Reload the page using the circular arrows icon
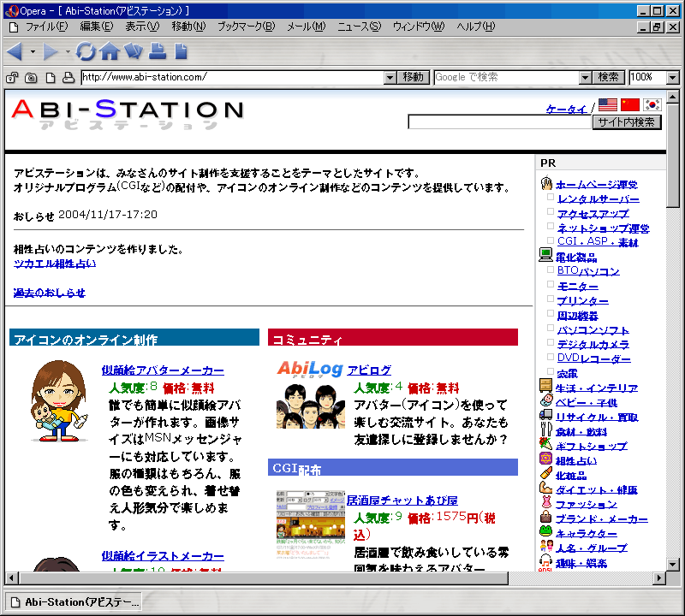The height and width of the screenshot is (616, 685). click(86, 51)
